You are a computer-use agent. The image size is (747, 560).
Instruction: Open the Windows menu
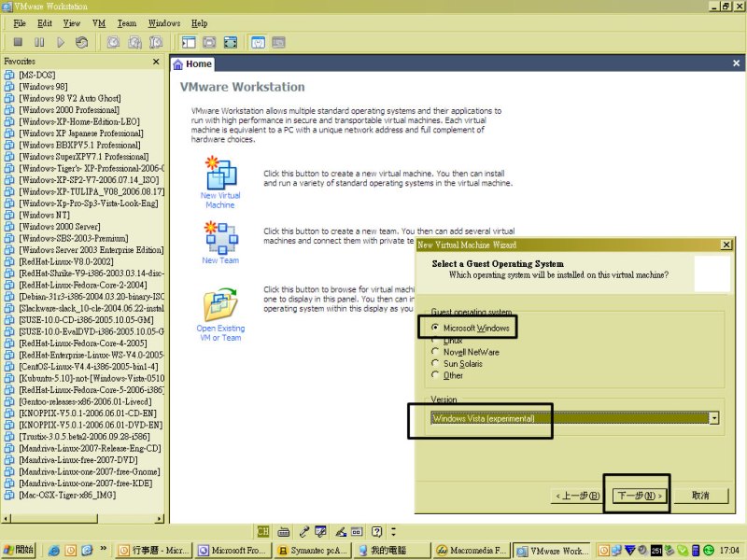click(x=164, y=23)
